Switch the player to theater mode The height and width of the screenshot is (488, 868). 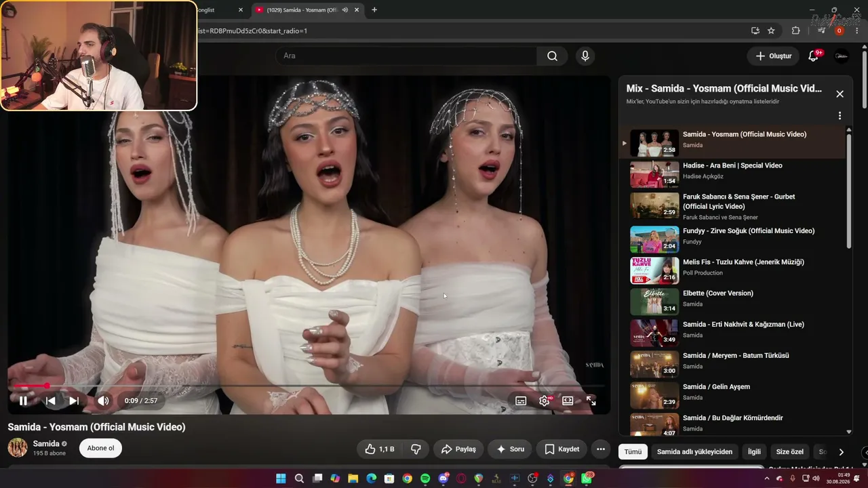tap(568, 401)
